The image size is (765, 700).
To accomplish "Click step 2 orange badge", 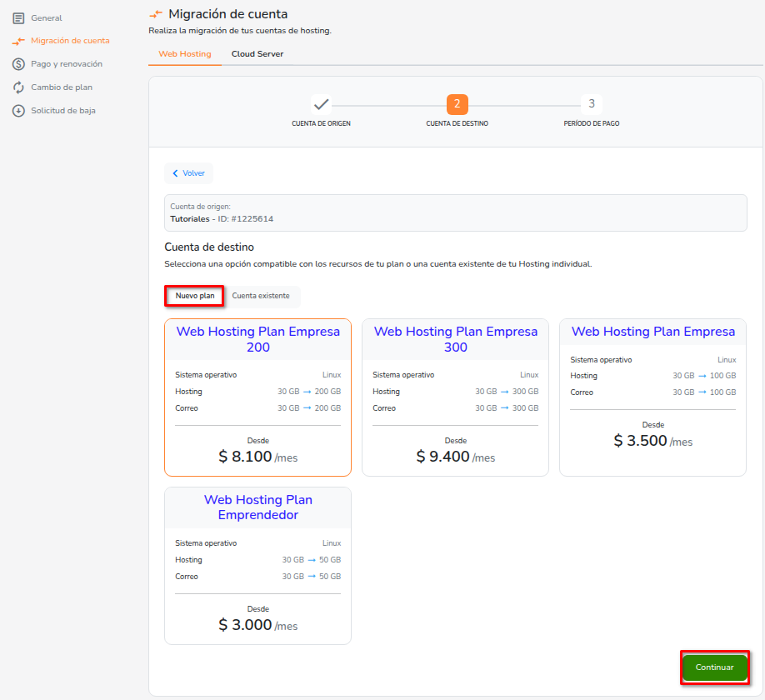I will (x=457, y=104).
